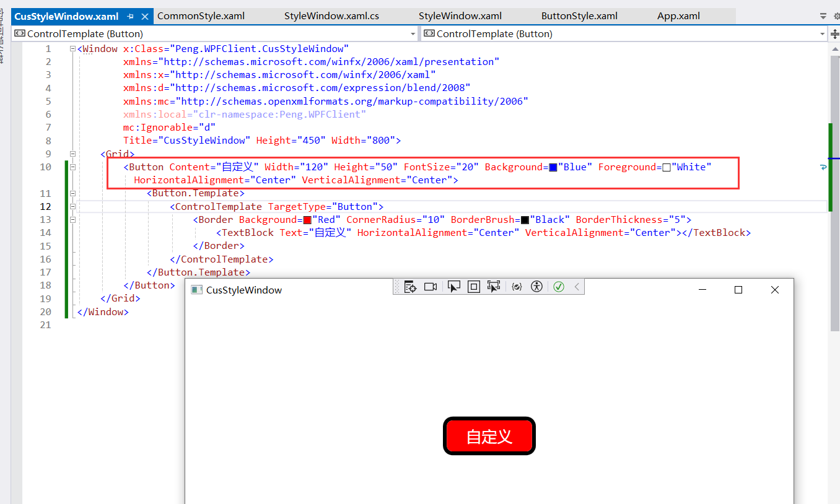This screenshot has height=504, width=840.
Task: Click the 自定义 button in the preview
Action: [489, 436]
